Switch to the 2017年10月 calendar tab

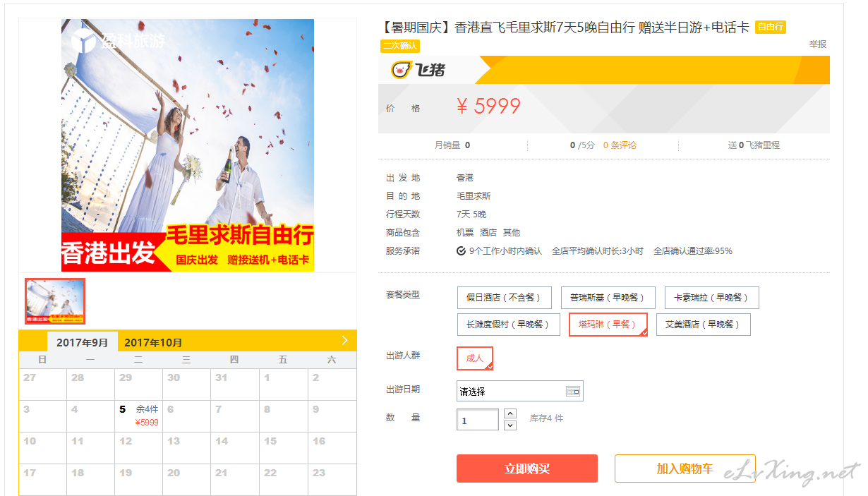[x=153, y=342]
